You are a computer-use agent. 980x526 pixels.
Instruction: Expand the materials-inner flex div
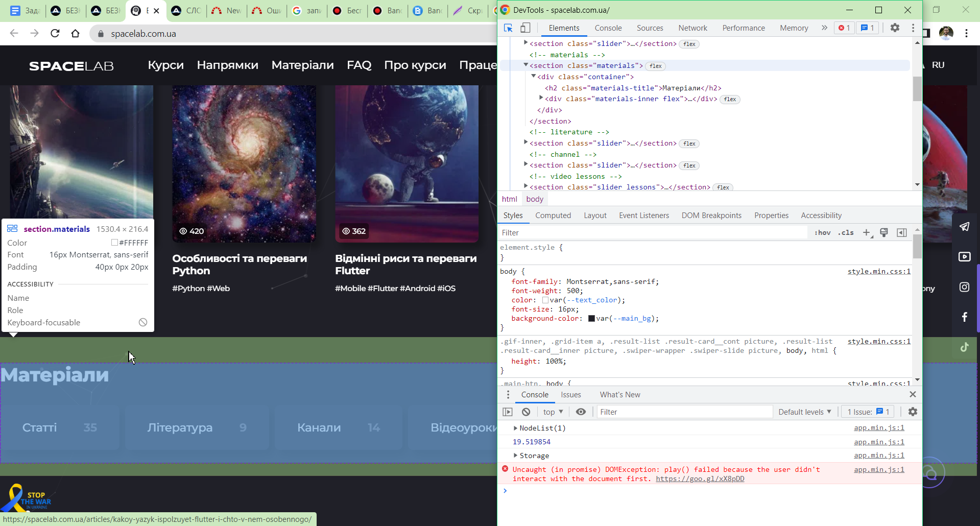click(x=541, y=98)
